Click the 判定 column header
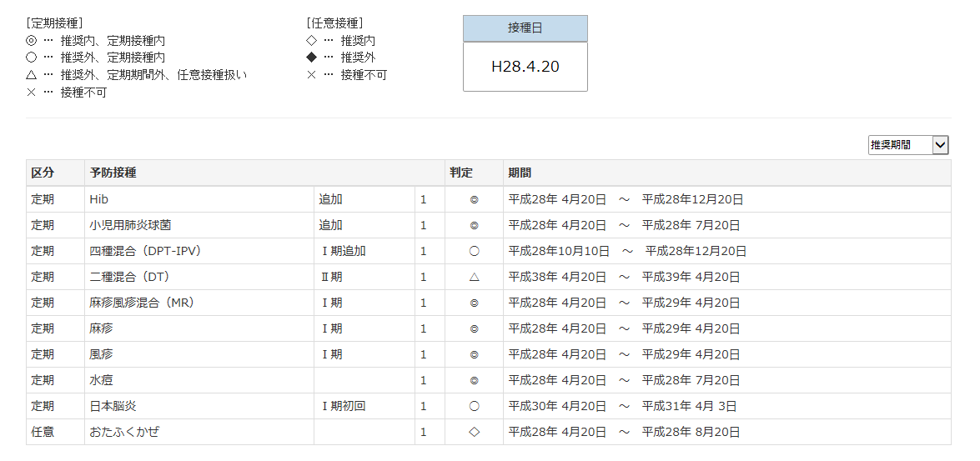Screen dimensions: 980x461 tap(461, 173)
